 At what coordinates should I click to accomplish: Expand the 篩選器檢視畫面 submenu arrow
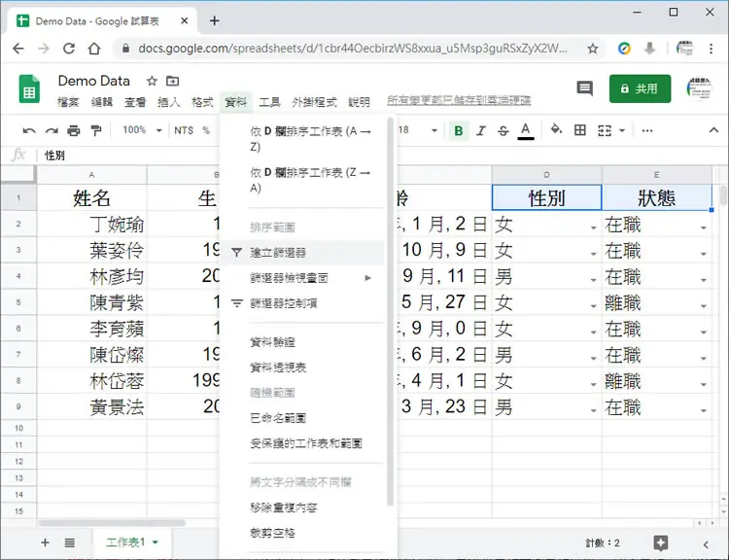367,278
